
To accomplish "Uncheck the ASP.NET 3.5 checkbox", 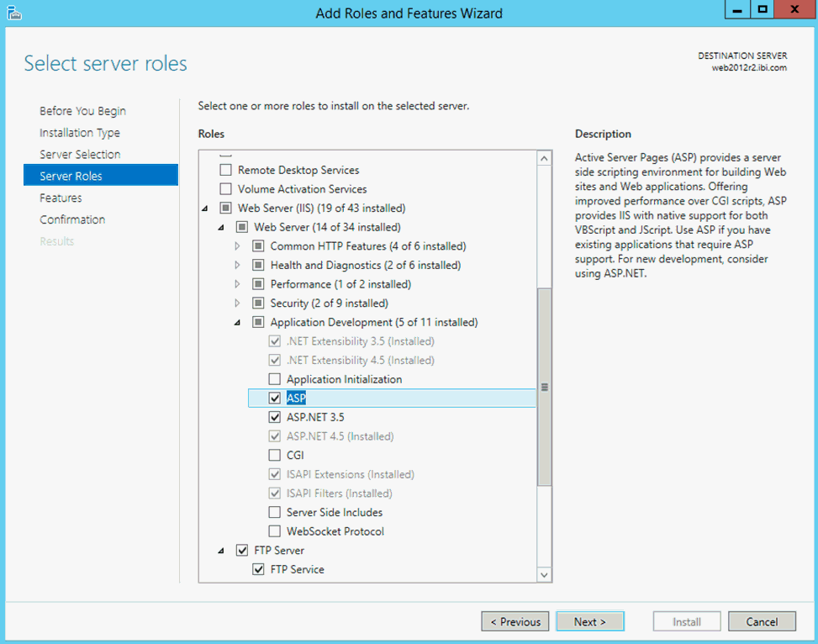I will [x=274, y=417].
